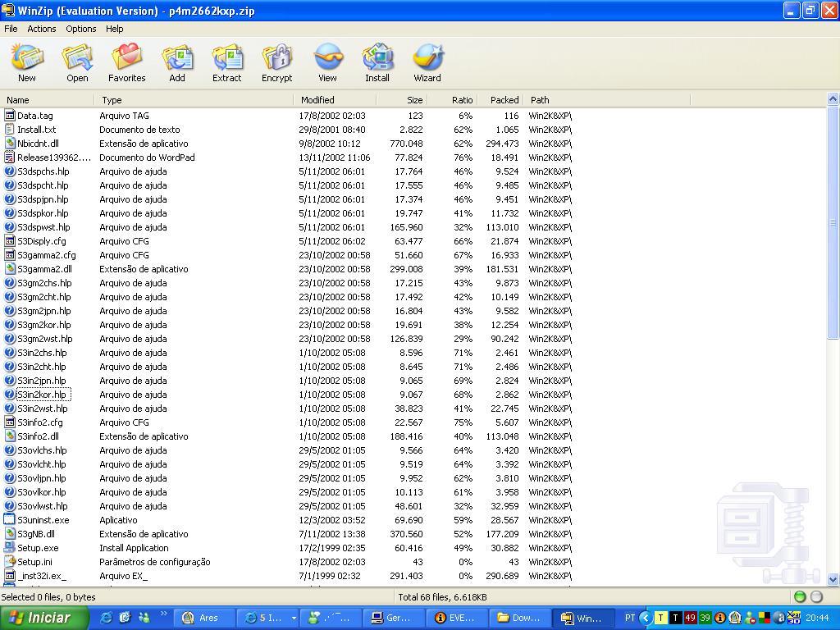Image resolution: width=840 pixels, height=630 pixels.
Task: Click the vertical scrollbar thumb of file list
Action: click(833, 222)
